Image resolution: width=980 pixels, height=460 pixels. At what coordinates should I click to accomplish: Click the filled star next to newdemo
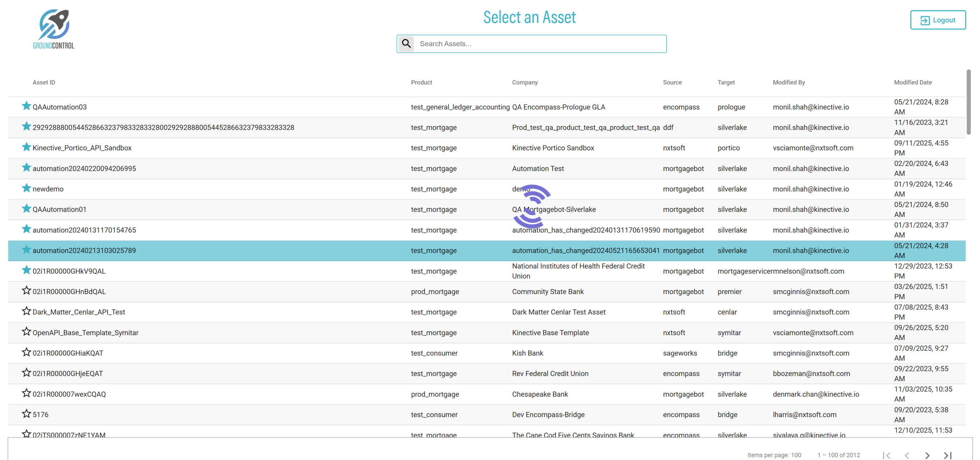pos(26,188)
